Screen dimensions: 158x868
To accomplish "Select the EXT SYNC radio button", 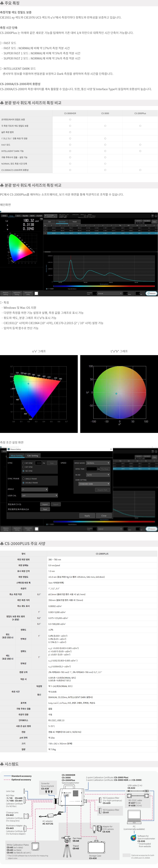I will pyautogui.click(x=24, y=467).
